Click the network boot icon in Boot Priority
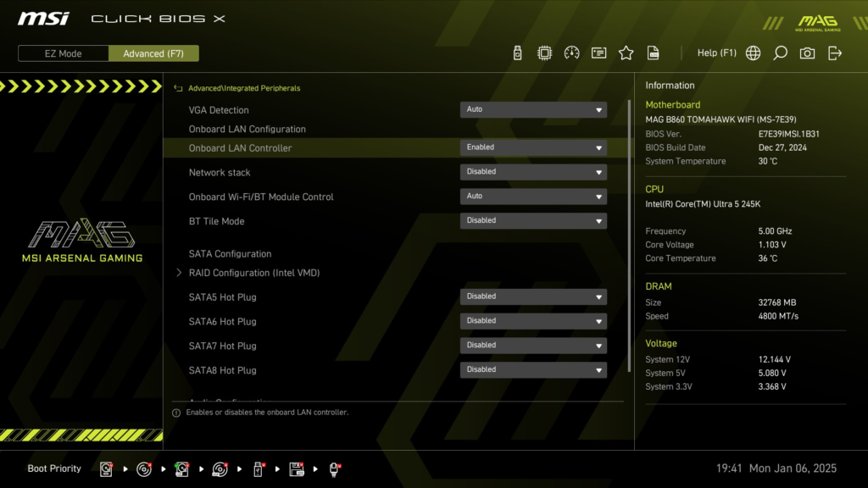868x488 pixels. point(335,469)
